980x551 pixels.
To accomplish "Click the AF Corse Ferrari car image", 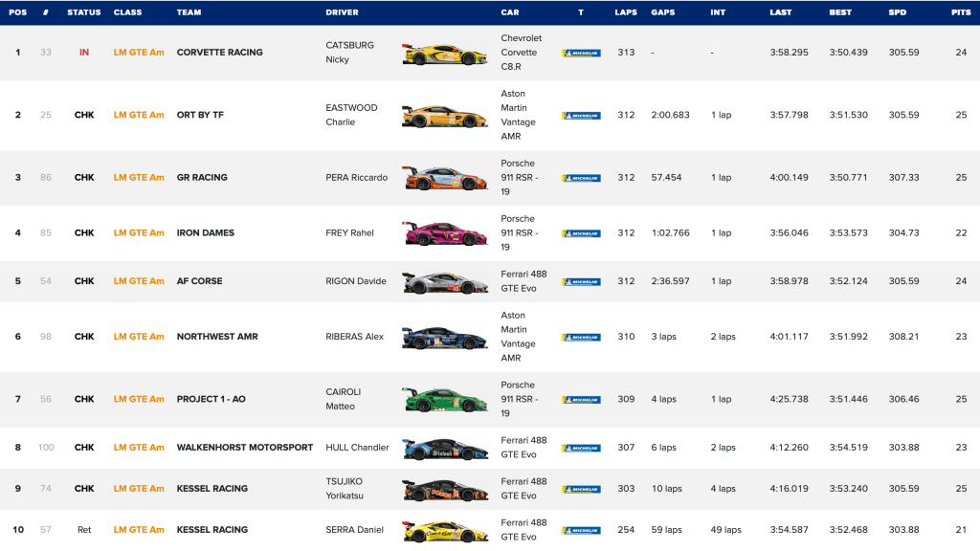I will click(x=444, y=283).
